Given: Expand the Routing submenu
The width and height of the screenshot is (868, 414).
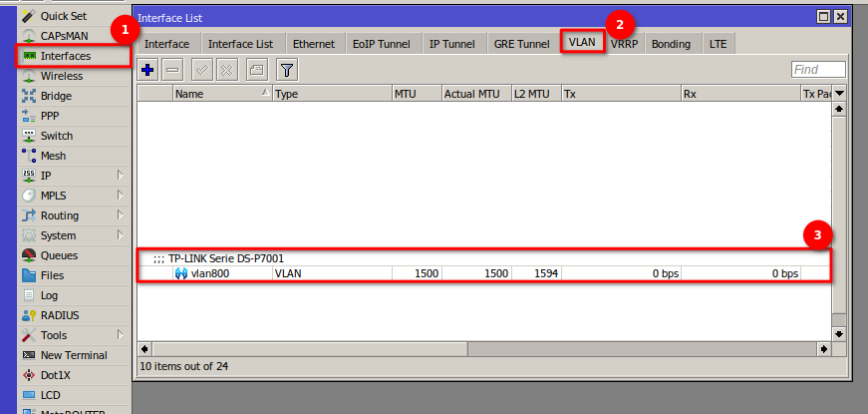Looking at the screenshot, I should pyautogui.click(x=59, y=215).
